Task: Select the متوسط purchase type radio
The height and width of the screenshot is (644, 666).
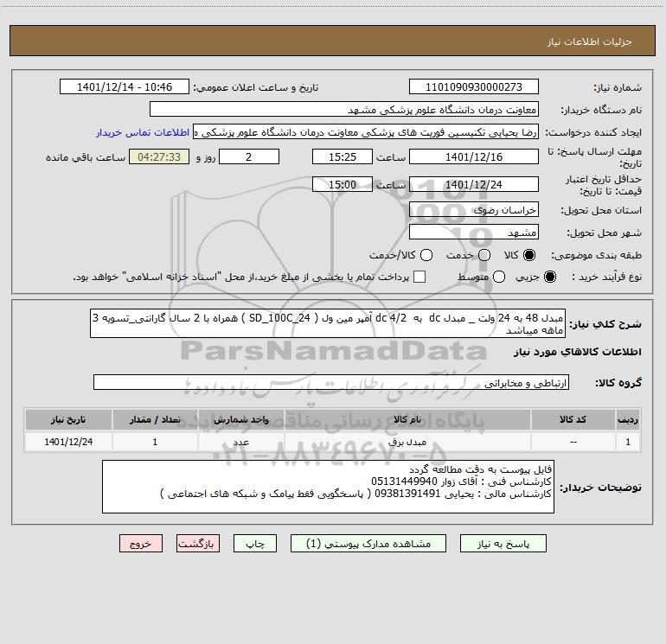Action: [499, 277]
